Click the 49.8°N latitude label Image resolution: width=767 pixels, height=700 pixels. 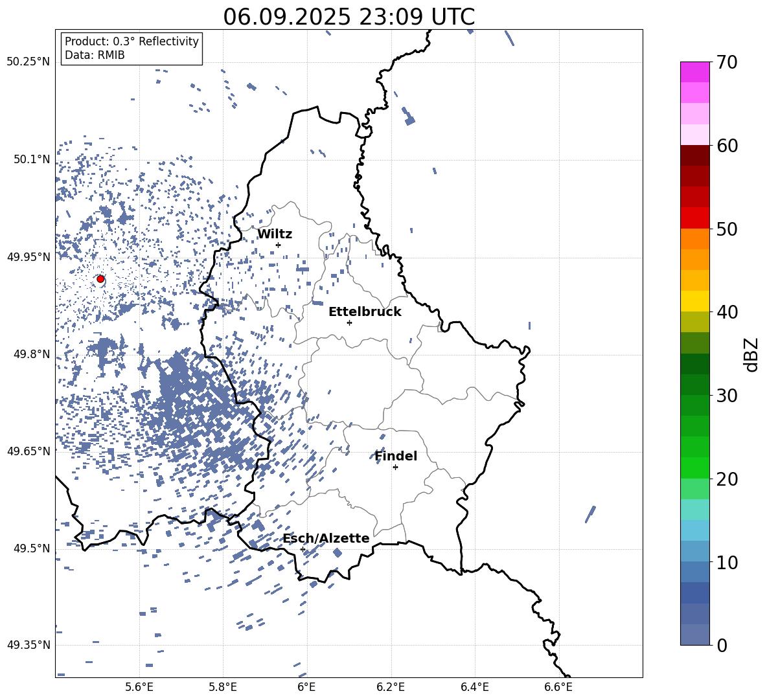coord(32,354)
